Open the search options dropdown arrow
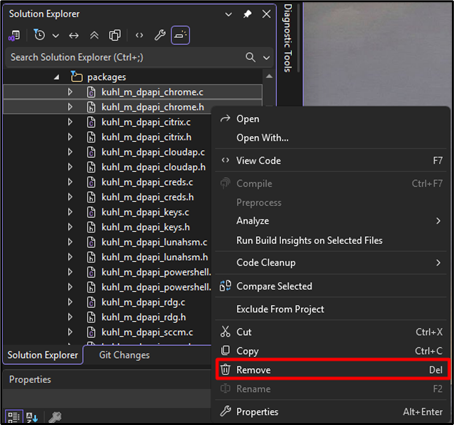Viewport: 454px width, 425px height. tap(266, 58)
